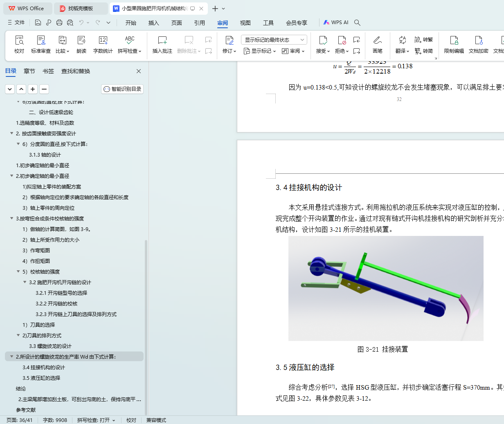The width and height of the screenshot is (504, 424).
Task: Click the minus icon in outline panel
Action: pos(45,89)
